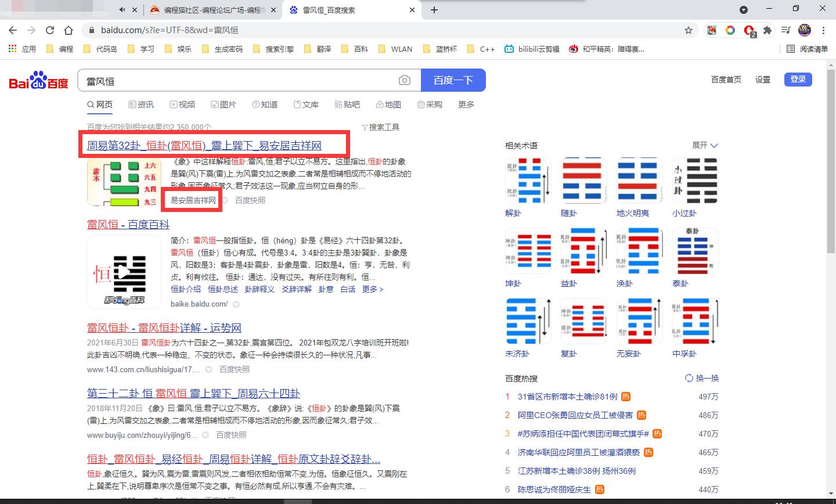Screen dimensions: 836x504
Task: Open the 百度快照 link under 易安居吉祥网
Action: coord(250,200)
